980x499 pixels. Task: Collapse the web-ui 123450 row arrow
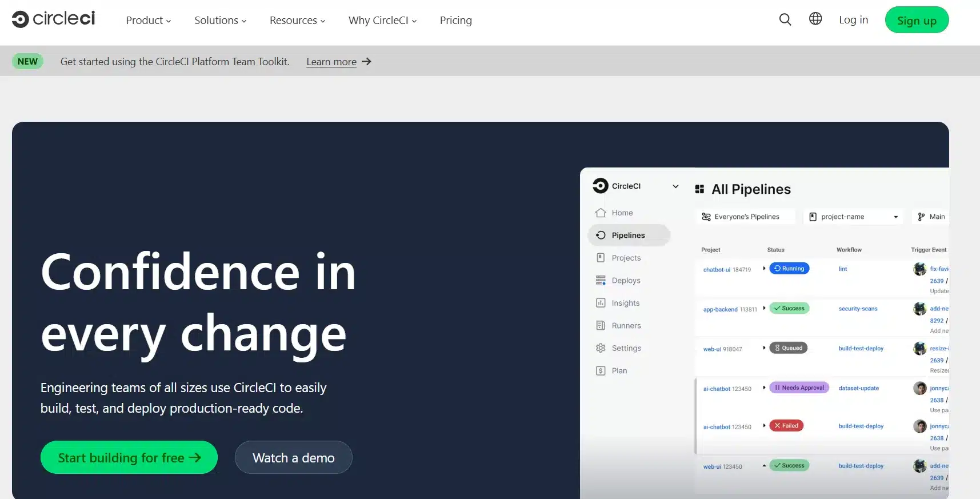[x=764, y=465]
